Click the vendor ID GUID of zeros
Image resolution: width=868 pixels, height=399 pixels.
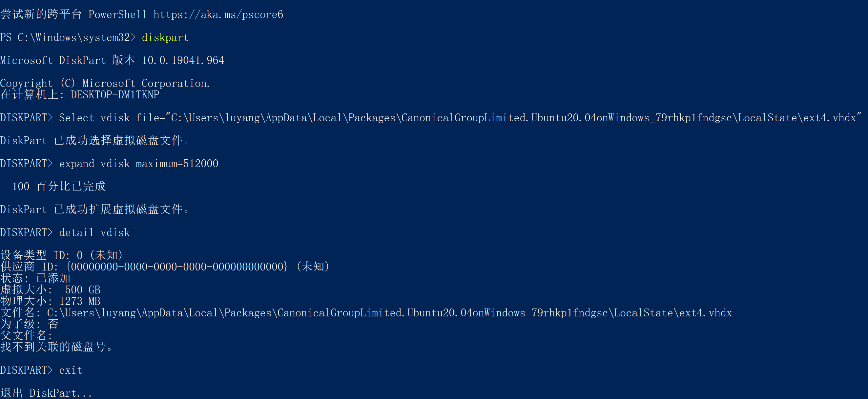tap(177, 267)
